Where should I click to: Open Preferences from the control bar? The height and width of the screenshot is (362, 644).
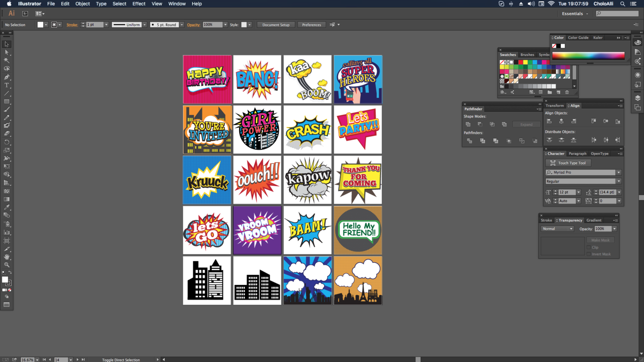pos(311,25)
